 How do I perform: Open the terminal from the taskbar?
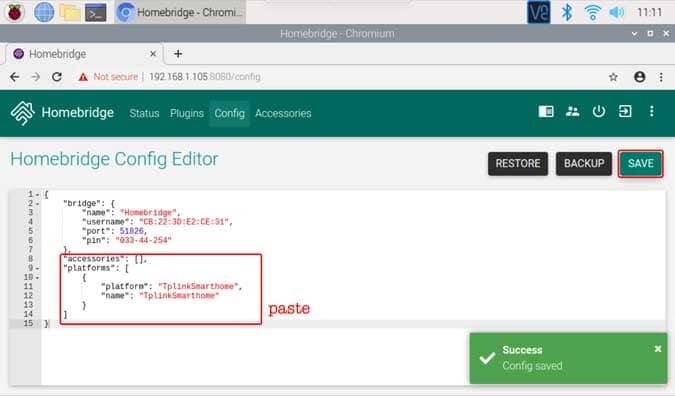96,12
